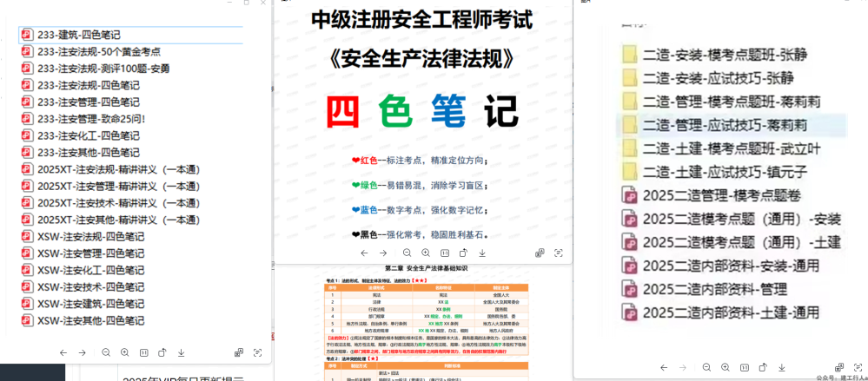Go to previous image in right 二造 viewer
Viewport: 868px width, 381px height.
tap(665, 367)
